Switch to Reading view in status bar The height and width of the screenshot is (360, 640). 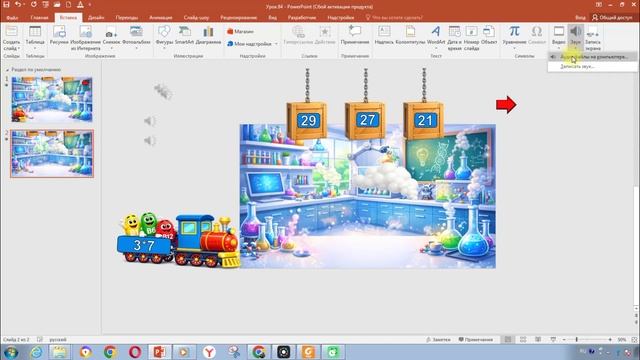pos(538,340)
